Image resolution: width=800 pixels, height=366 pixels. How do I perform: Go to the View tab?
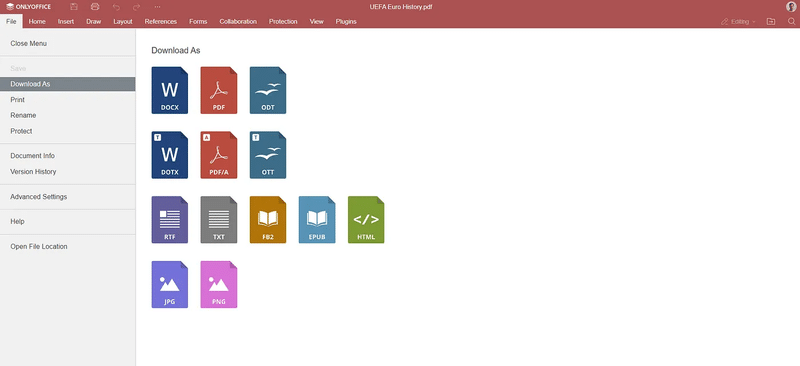click(317, 21)
